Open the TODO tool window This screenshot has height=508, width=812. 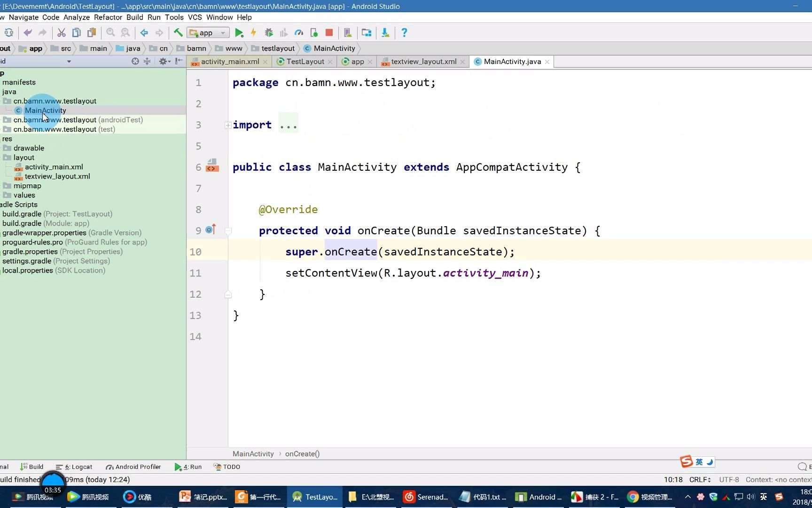tap(227, 467)
